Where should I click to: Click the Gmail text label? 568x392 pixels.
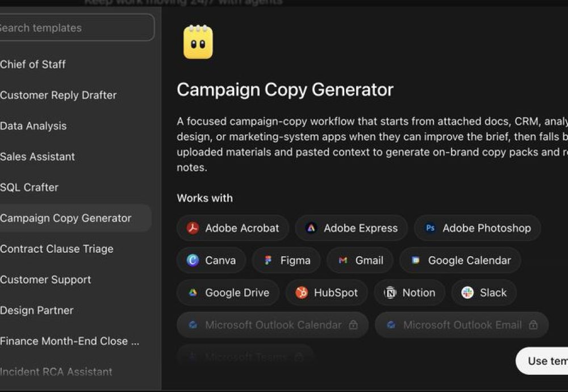[x=369, y=260]
